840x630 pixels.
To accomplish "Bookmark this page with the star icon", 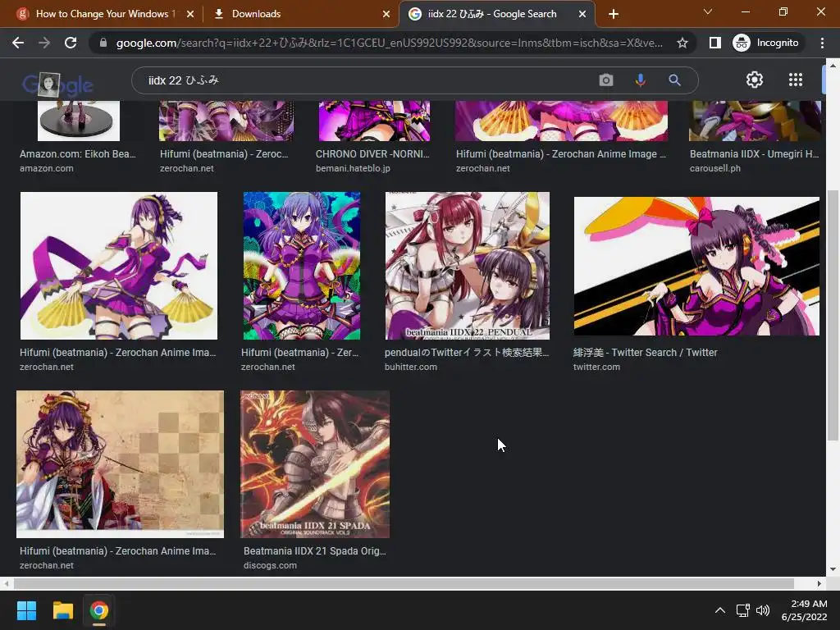I will click(x=682, y=43).
